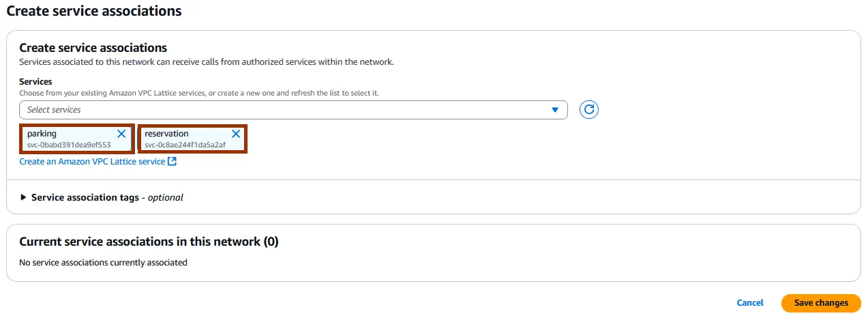
Task: Click the Services field label
Action: tap(35, 82)
